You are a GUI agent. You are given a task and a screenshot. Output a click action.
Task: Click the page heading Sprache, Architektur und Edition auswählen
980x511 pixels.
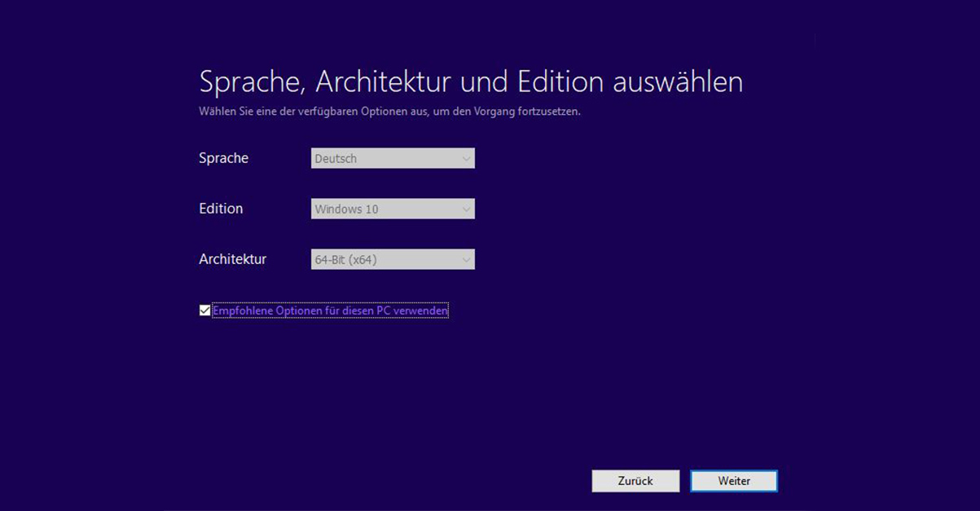471,81
